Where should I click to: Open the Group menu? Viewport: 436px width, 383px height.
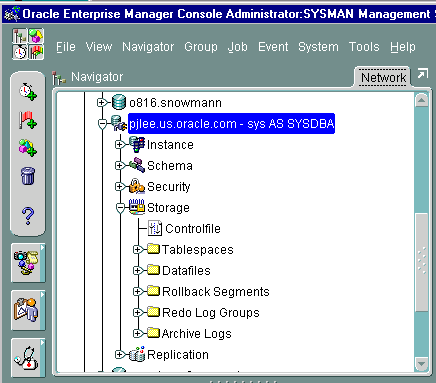tap(201, 47)
